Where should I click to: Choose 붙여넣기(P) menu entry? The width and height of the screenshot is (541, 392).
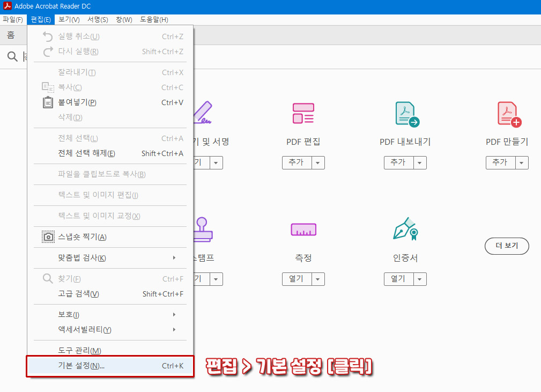110,102
